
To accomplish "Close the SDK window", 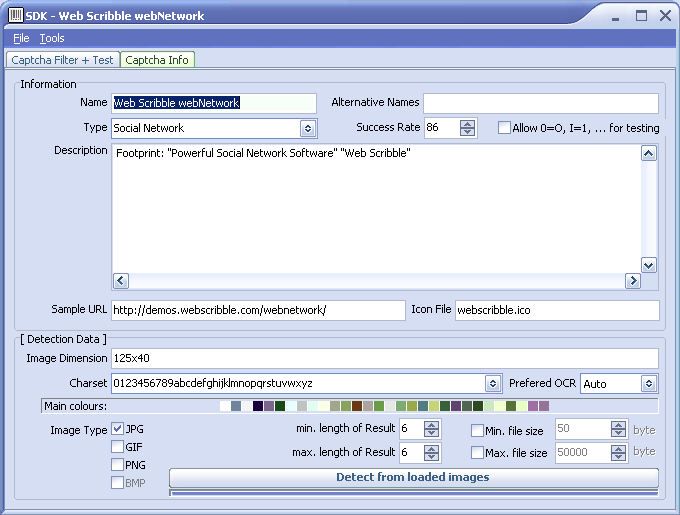I will pos(665,16).
